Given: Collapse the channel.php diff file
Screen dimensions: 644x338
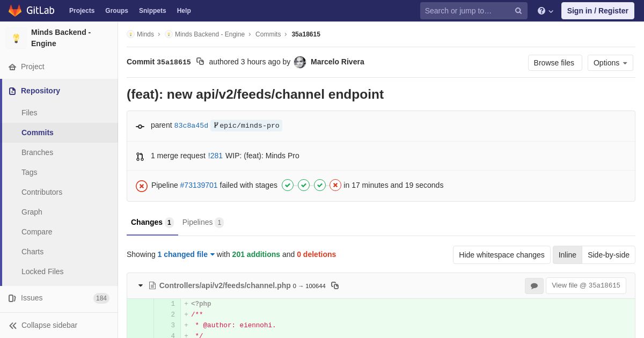Looking at the screenshot, I should [141, 285].
